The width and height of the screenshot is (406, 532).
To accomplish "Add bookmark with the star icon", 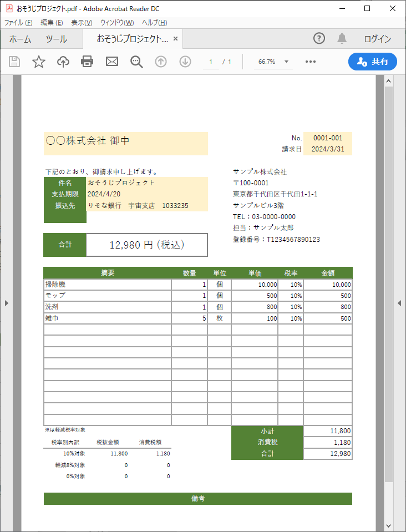I will coord(39,62).
